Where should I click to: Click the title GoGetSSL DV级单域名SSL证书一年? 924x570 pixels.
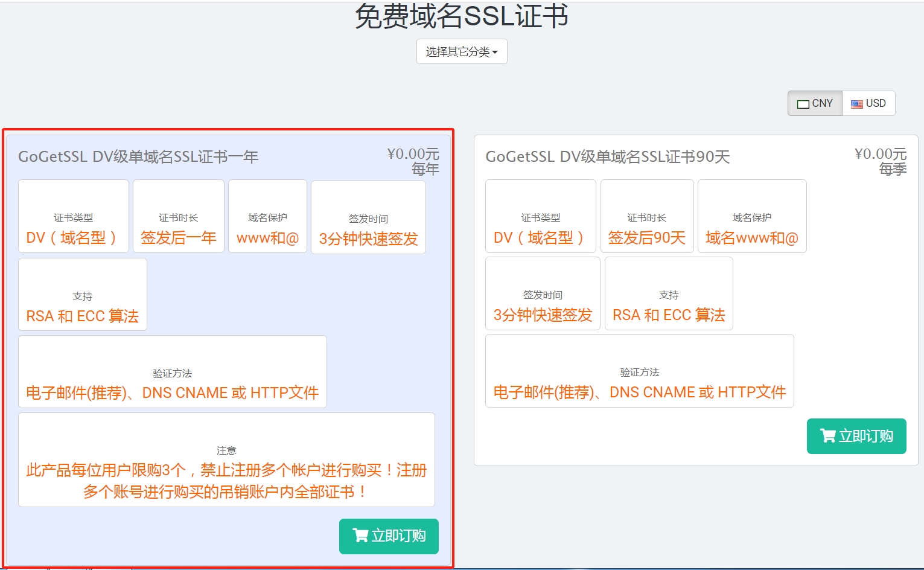point(138,157)
